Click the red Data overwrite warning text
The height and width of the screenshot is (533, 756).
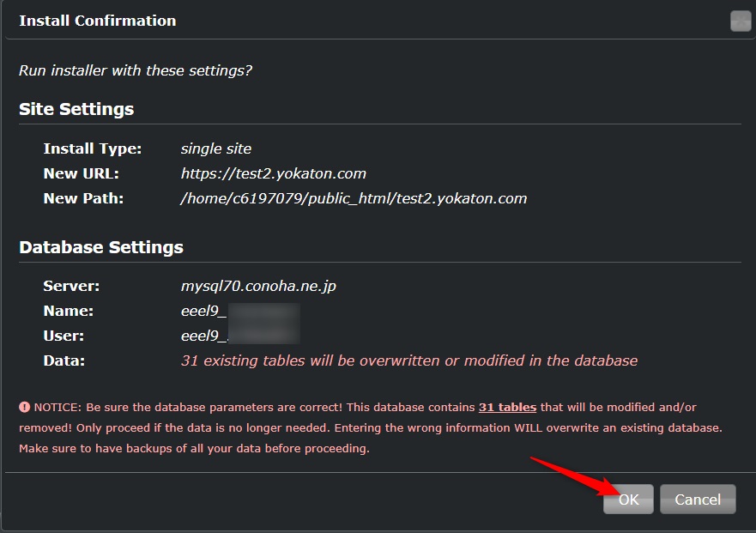coord(408,360)
